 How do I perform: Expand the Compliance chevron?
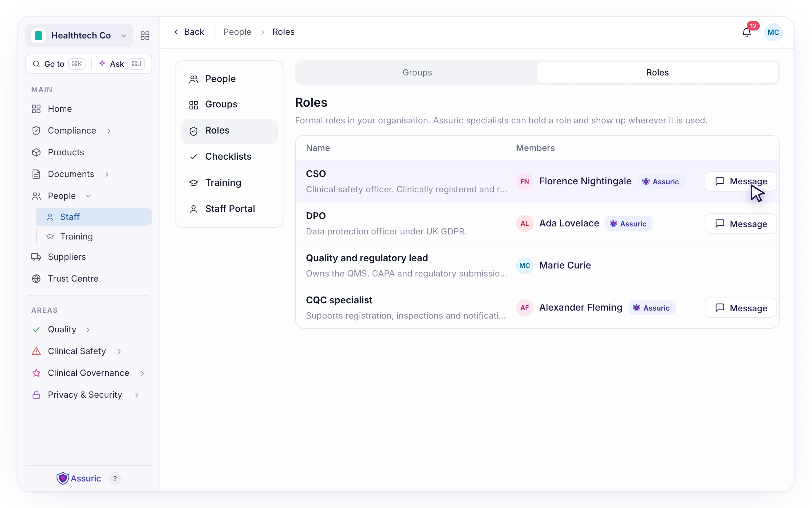109,131
